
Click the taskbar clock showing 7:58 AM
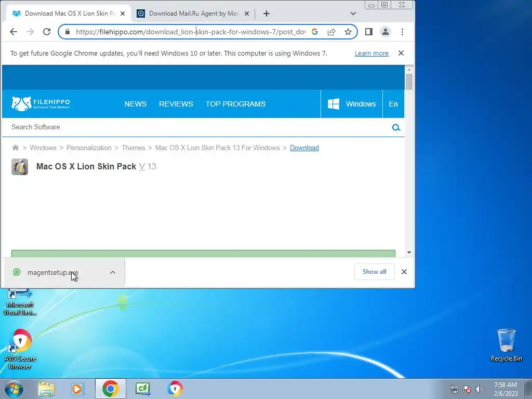tap(506, 389)
